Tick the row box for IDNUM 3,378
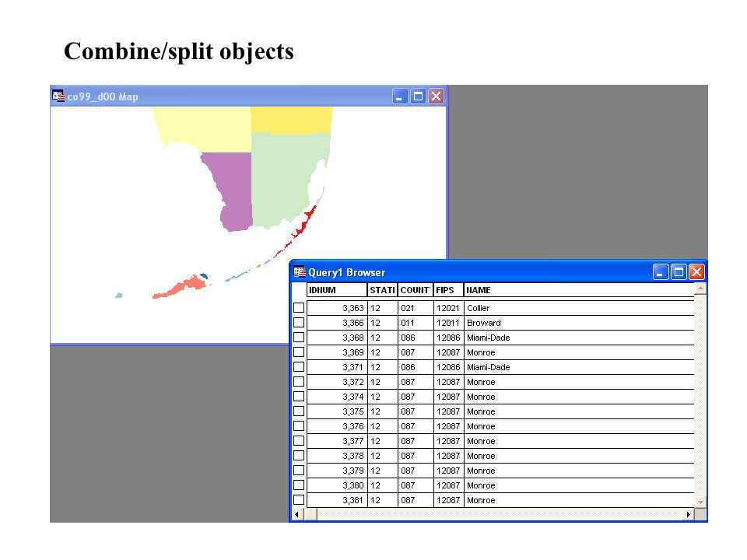The image size is (747, 560). (299, 455)
